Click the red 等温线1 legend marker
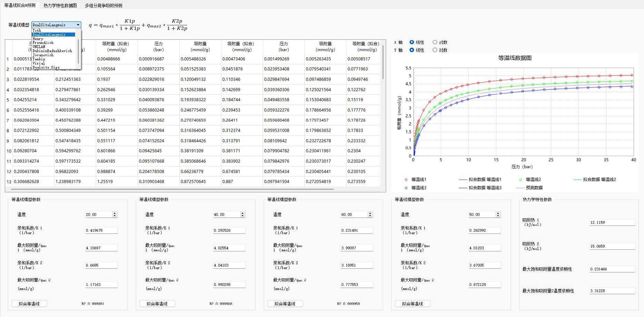644x317 pixels. [406, 179]
